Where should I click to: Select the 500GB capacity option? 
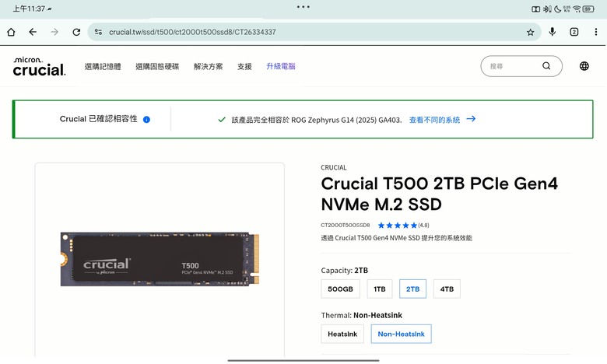340,289
